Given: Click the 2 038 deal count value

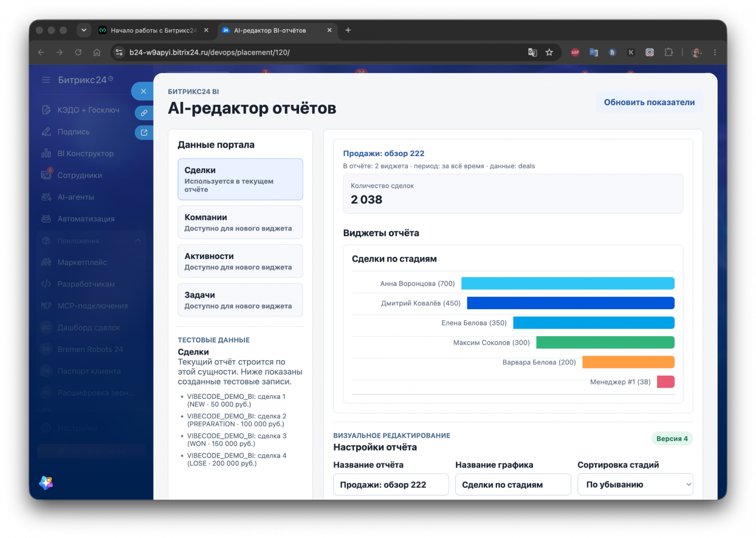Looking at the screenshot, I should pyautogui.click(x=366, y=200).
